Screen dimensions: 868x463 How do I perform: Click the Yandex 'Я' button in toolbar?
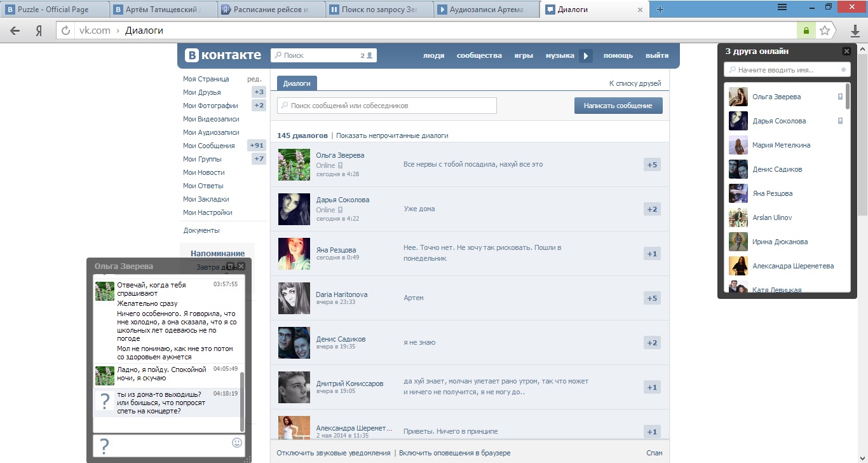[x=39, y=31]
